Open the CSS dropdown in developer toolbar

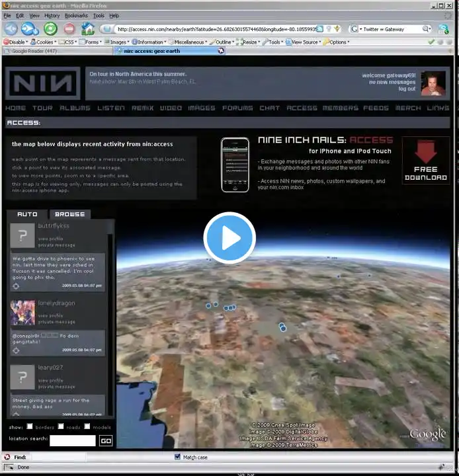click(67, 42)
